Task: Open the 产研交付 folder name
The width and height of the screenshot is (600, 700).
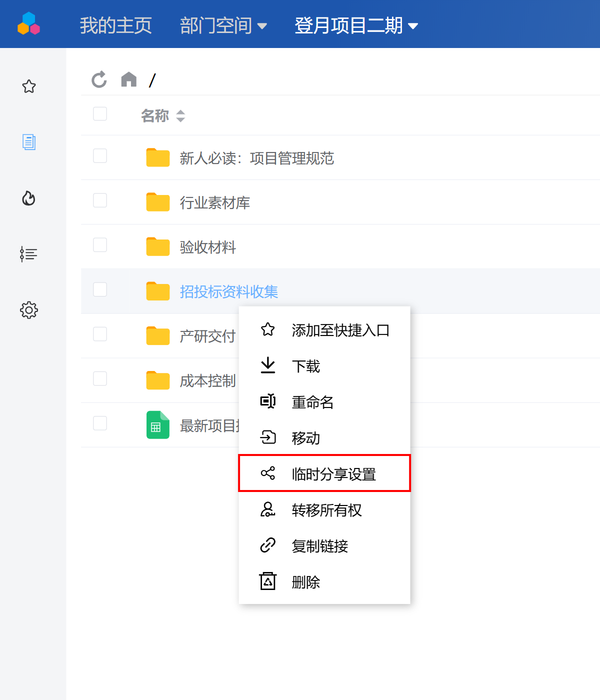Action: point(208,336)
